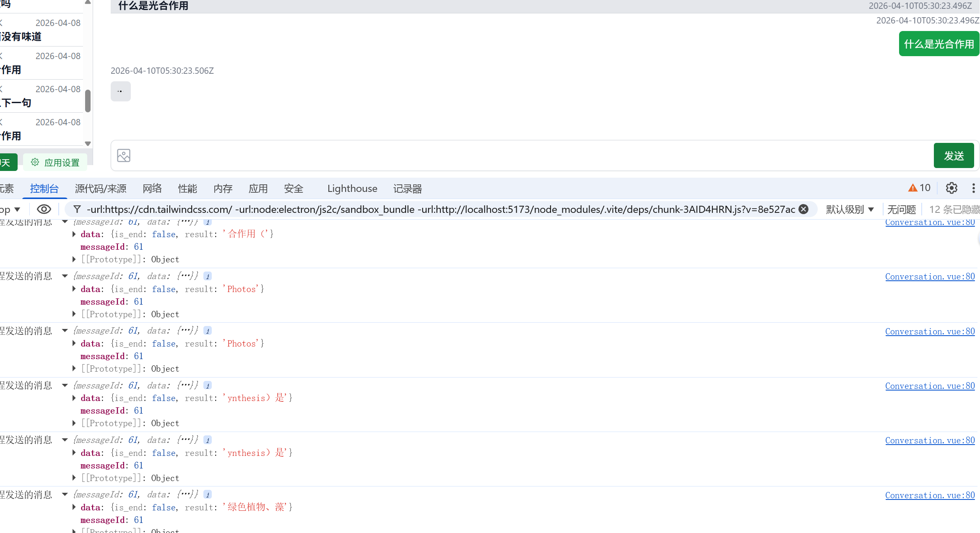
Task: Clear the console filter text
Action: pos(803,209)
